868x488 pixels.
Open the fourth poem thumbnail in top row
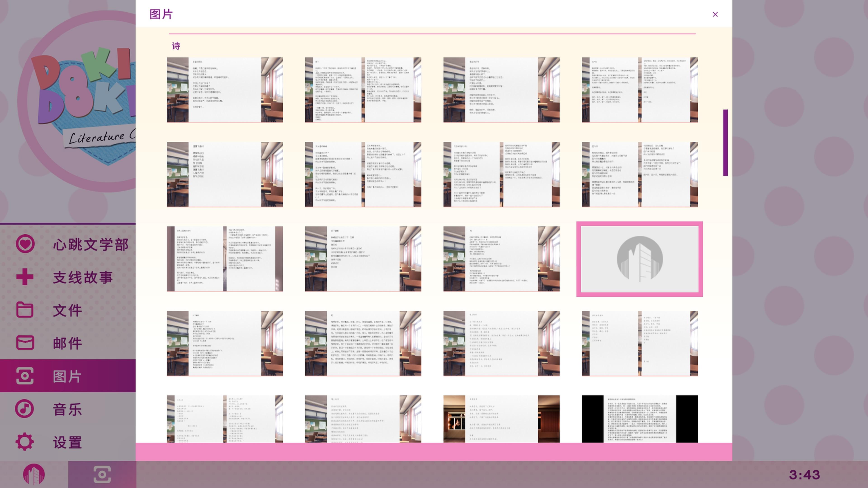coord(639,90)
